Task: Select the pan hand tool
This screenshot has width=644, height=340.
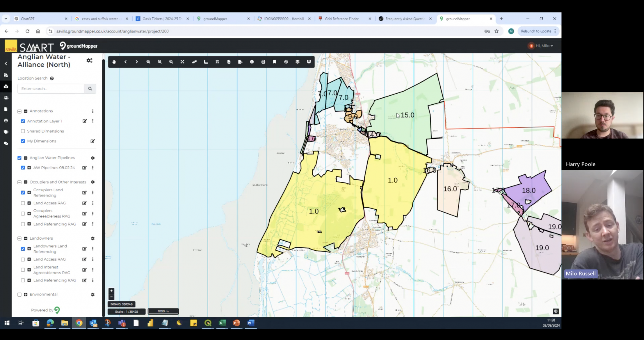Action: 114,62
